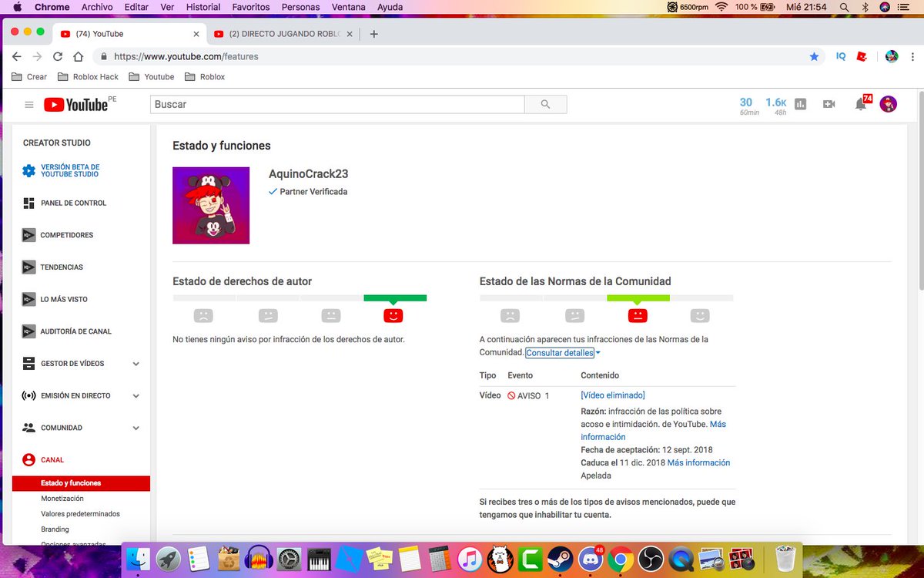This screenshot has height=578, width=924.
Task: Click the vidIQ extension icon
Action: [841, 56]
